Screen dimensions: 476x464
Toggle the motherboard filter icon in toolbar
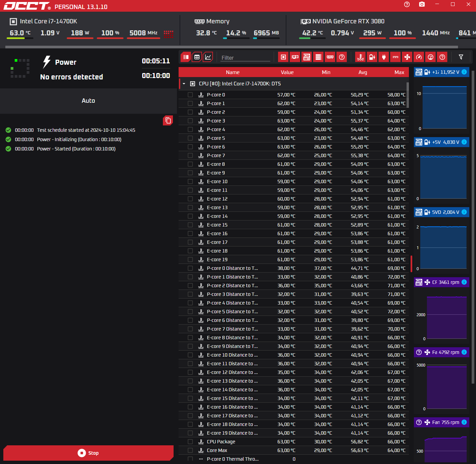point(307,57)
